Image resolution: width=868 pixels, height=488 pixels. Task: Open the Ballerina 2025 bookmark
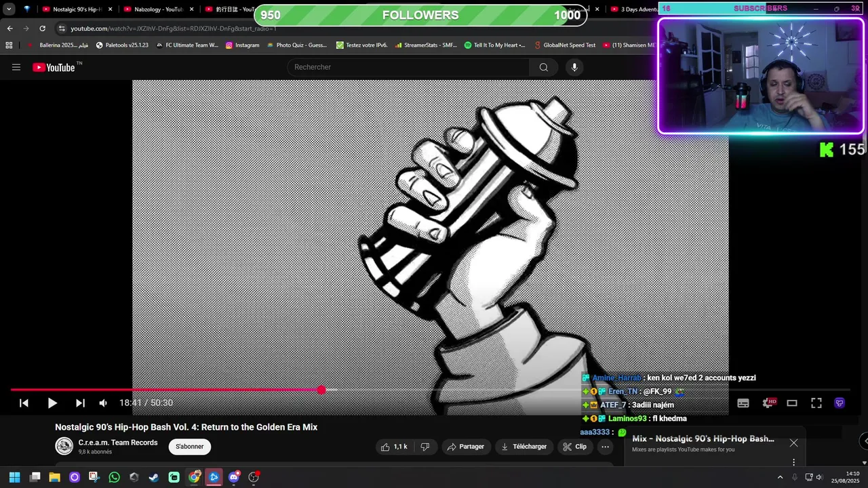[x=58, y=45]
